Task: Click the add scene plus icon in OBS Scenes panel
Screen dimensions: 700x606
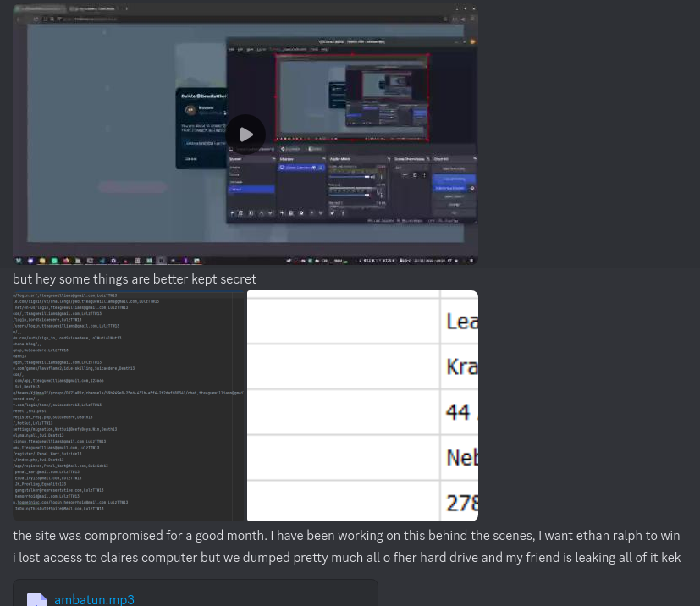Action: coord(232,213)
